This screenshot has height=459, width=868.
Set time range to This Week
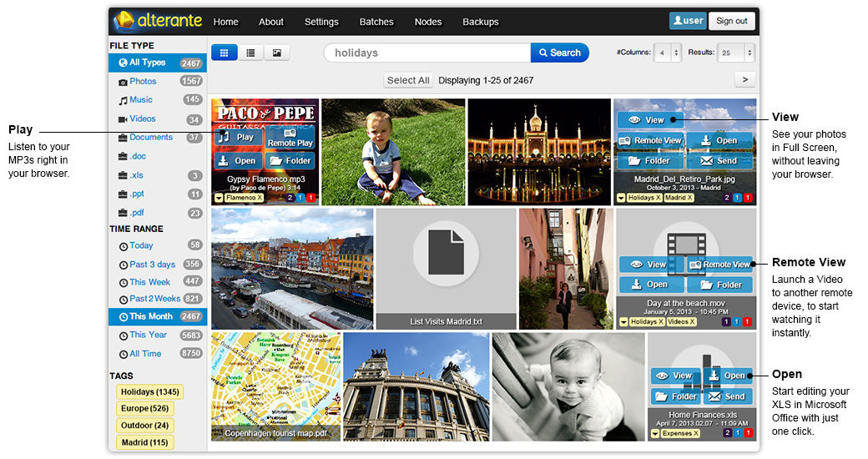(x=158, y=282)
